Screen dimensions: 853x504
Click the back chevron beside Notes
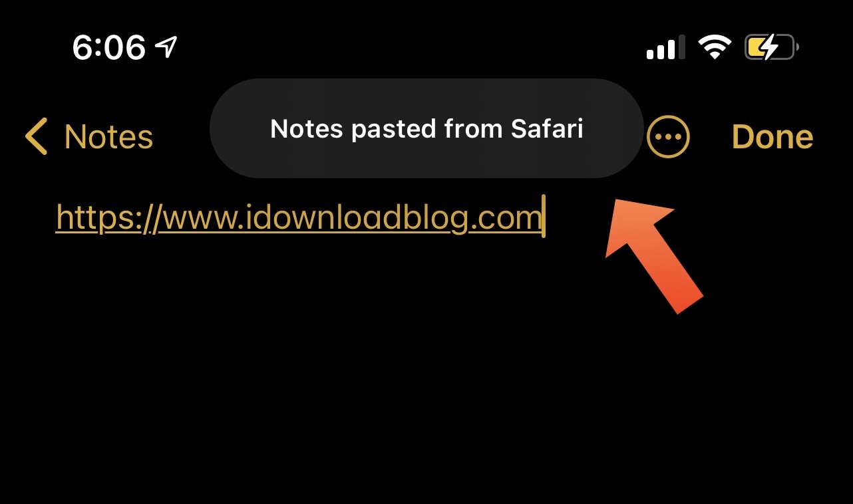point(37,136)
